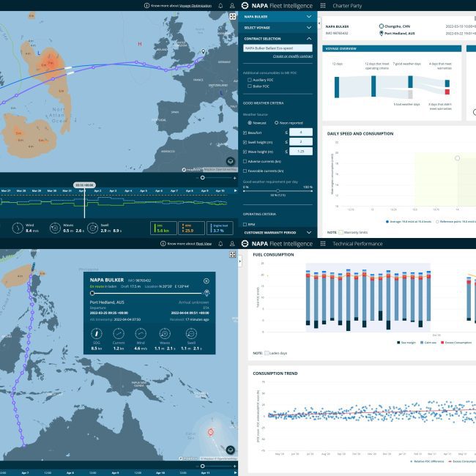Open app grid menu beside Charter Party
The width and height of the screenshot is (476, 476).
click(323, 5)
